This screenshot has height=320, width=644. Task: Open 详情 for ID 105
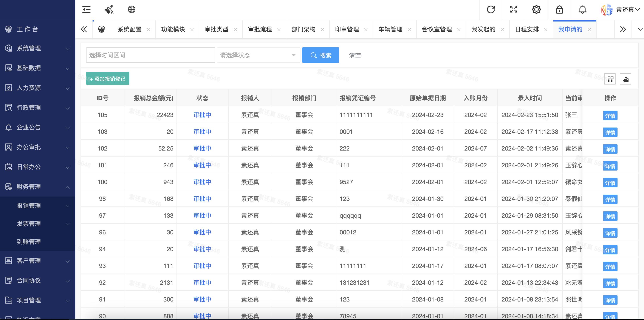pos(610,116)
